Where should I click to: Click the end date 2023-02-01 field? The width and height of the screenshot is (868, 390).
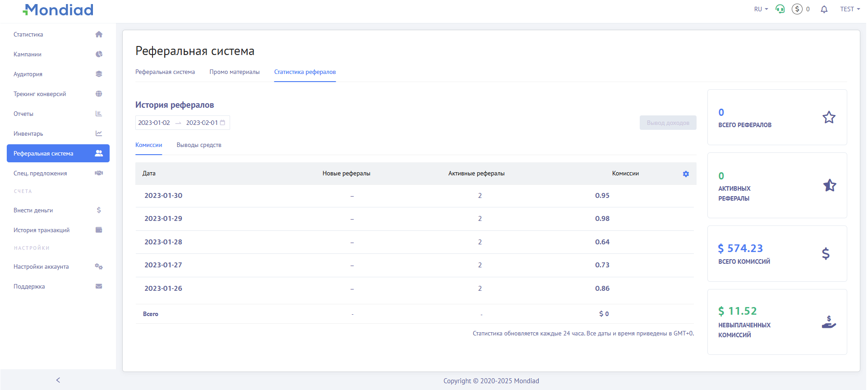(202, 123)
